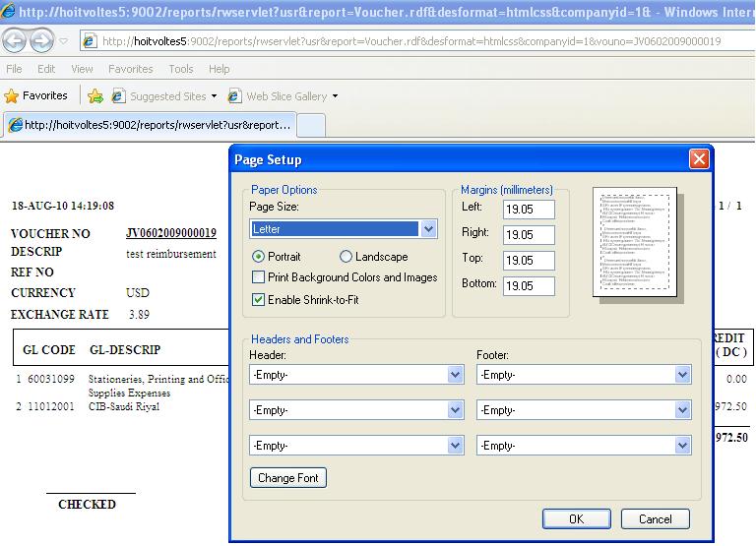Open Web Slice Gallery in favorites bar
The height and width of the screenshot is (546, 756).
tap(285, 96)
